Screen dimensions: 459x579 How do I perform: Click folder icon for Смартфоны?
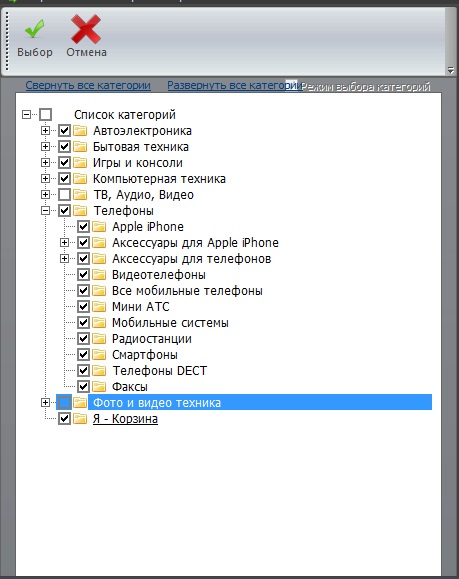coord(99,354)
